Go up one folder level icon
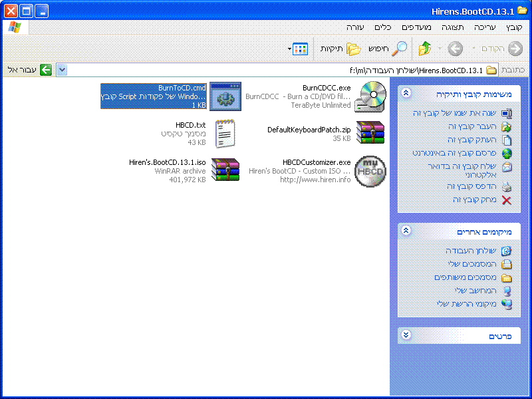 coord(425,49)
